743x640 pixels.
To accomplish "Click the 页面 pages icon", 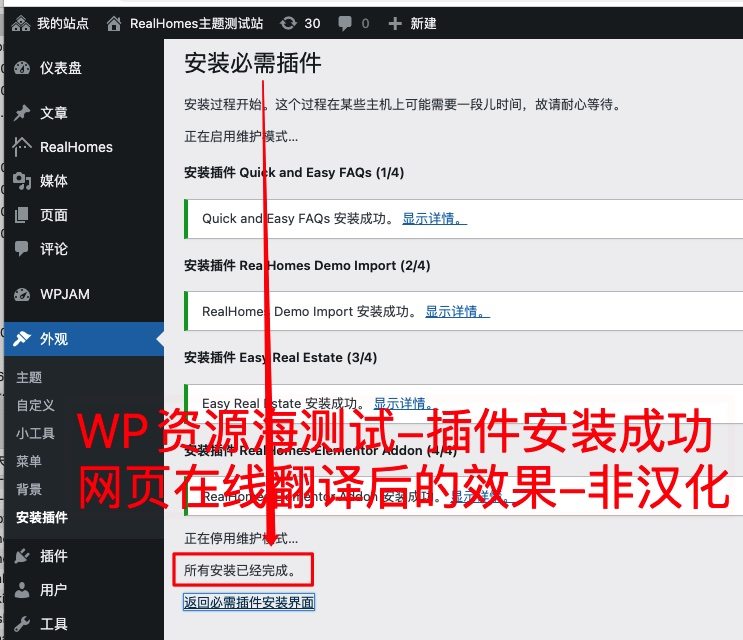I will [x=22, y=215].
